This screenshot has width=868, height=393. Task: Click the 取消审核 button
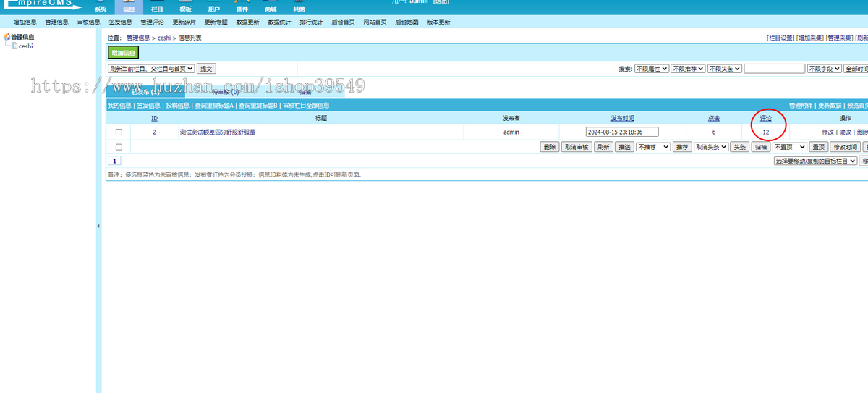(x=576, y=147)
